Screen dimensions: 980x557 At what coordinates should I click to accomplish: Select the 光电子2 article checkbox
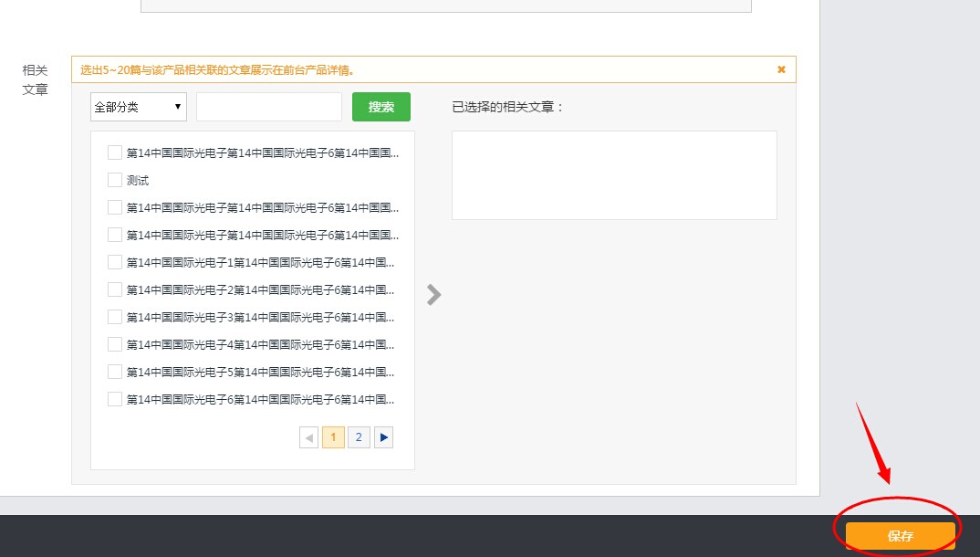[x=115, y=289]
